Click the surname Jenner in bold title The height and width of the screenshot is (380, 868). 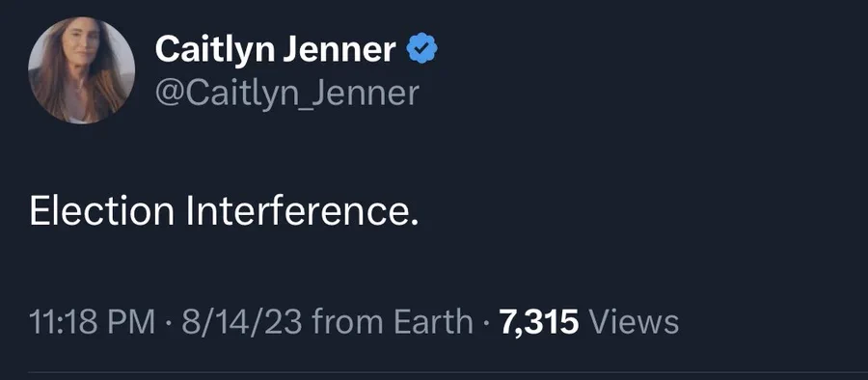point(339,49)
